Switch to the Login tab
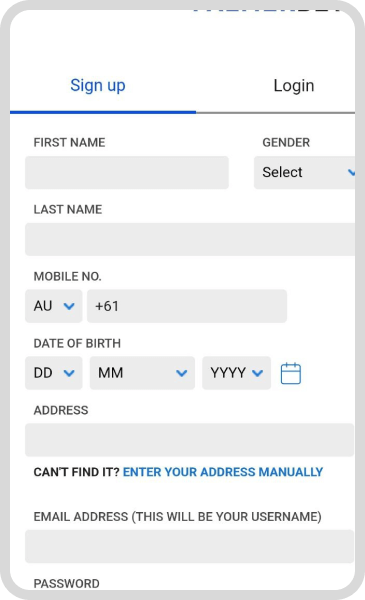Image resolution: width=365 pixels, height=600 pixels. (x=294, y=85)
